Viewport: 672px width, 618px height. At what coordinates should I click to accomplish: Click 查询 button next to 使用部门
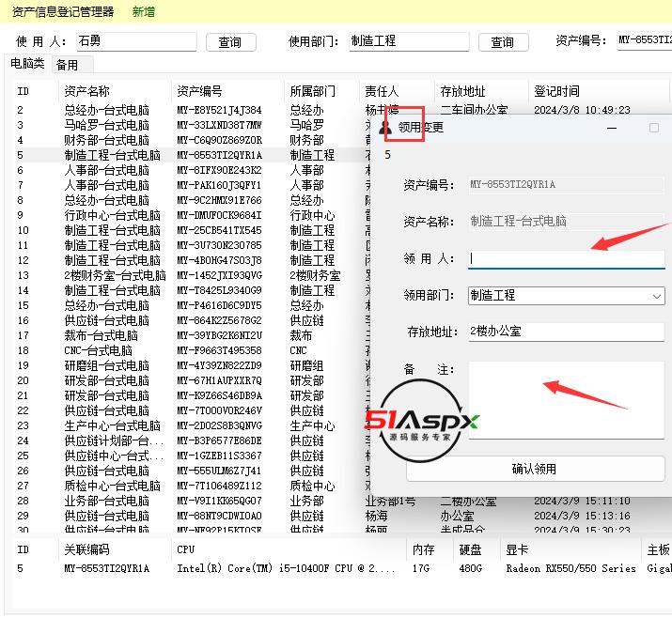click(x=503, y=42)
